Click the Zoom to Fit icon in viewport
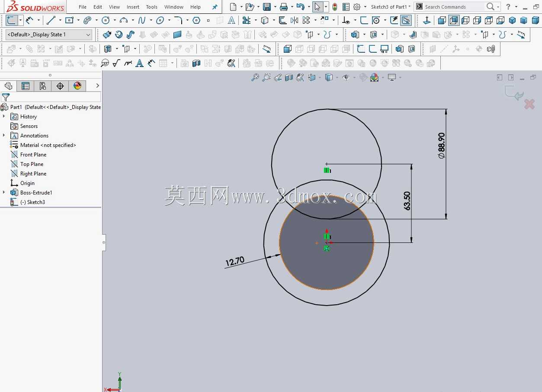 pos(255,77)
